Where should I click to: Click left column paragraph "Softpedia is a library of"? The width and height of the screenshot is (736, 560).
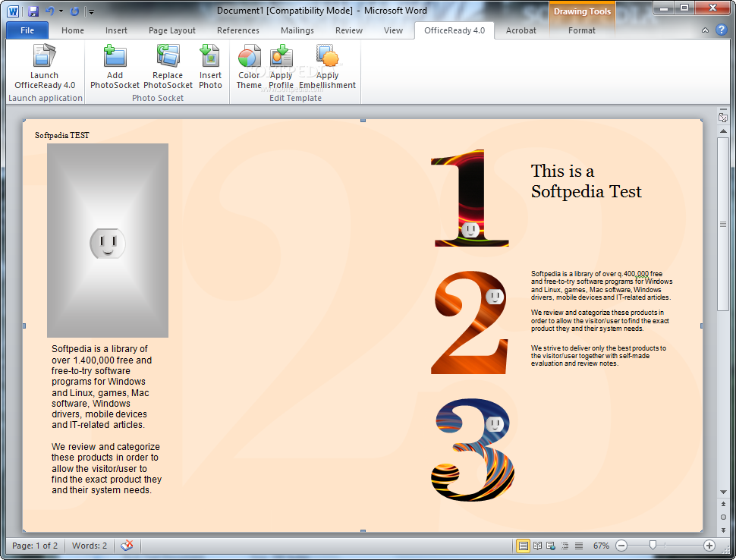(102, 387)
